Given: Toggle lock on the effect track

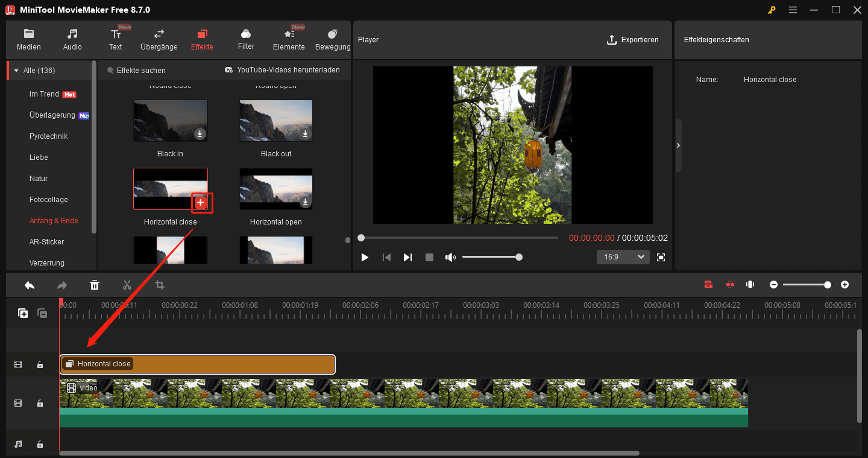Looking at the screenshot, I should [40, 364].
